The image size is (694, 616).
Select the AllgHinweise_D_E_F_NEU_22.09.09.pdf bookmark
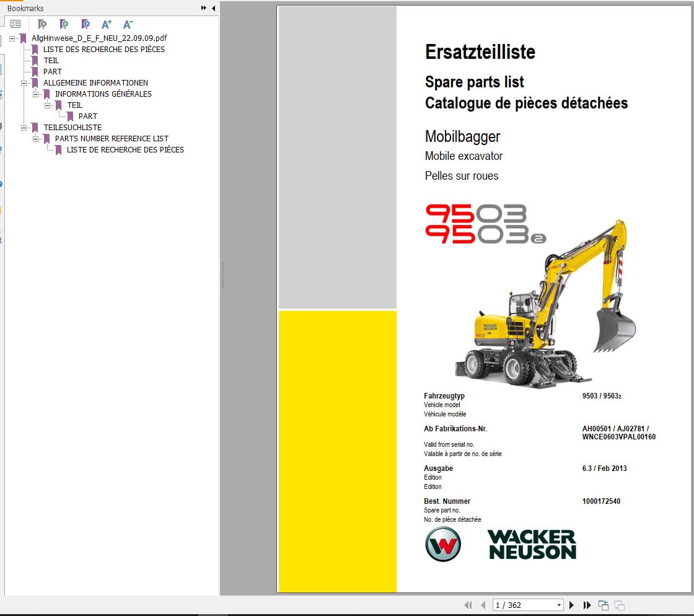click(99, 38)
